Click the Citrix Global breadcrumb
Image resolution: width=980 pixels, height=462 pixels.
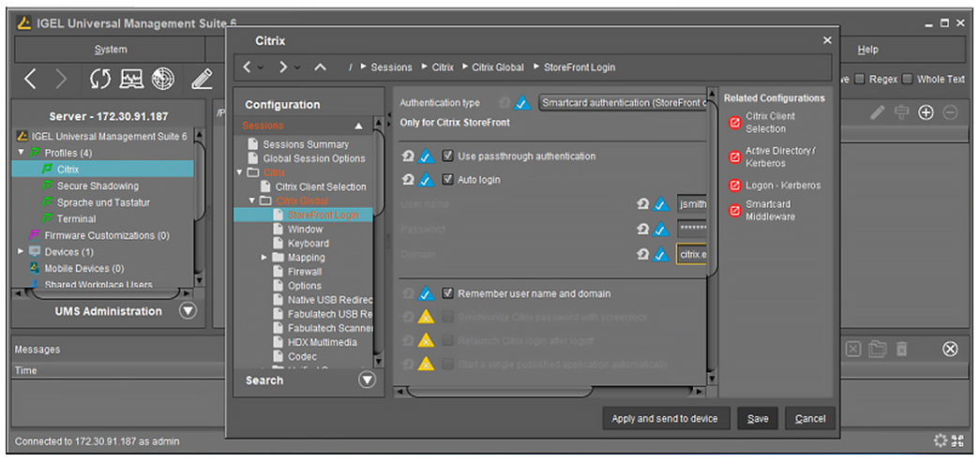(x=497, y=67)
